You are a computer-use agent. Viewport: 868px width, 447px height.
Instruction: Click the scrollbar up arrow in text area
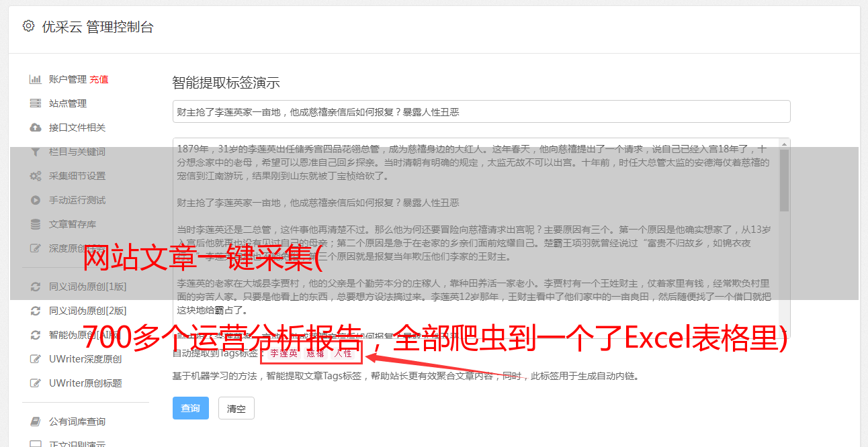click(x=784, y=143)
